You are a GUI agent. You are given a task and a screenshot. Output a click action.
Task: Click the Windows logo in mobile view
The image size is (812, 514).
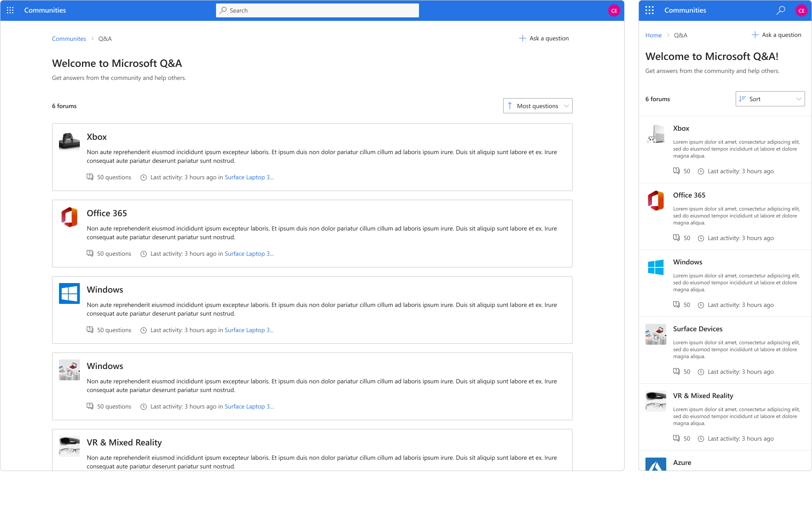pos(656,267)
